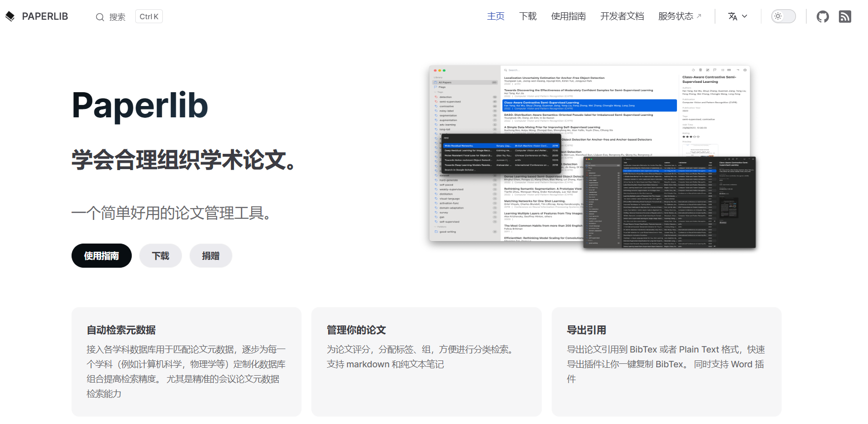The width and height of the screenshot is (868, 424).
Task: Click the black 使用指南 hero button
Action: [102, 256]
